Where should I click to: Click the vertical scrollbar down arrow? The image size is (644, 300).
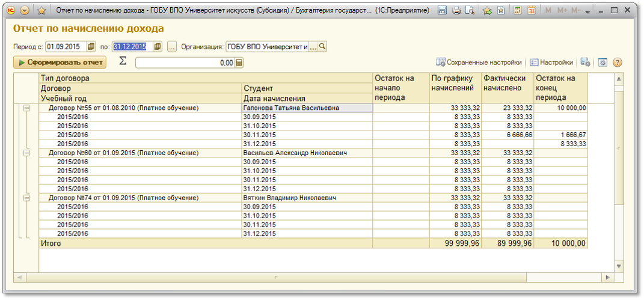(x=619, y=267)
